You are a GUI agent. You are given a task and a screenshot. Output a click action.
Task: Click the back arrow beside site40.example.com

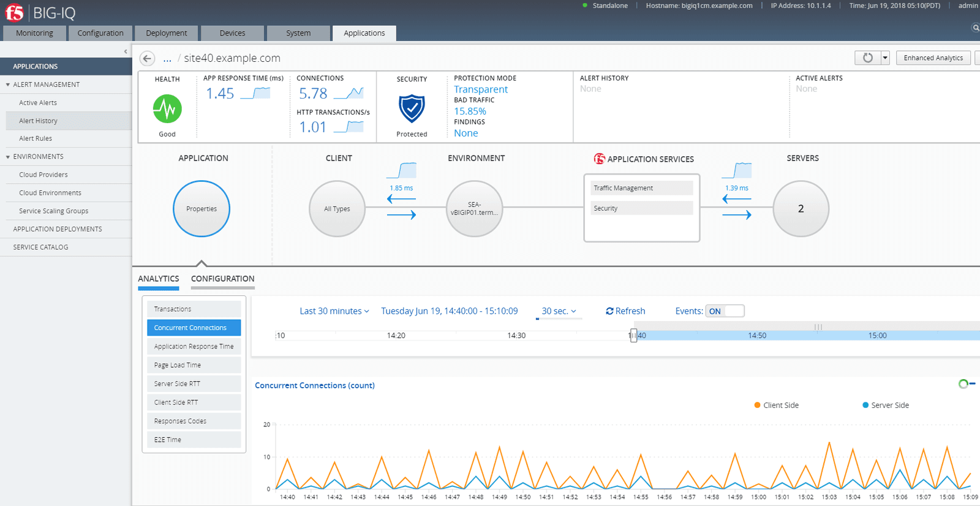click(x=147, y=58)
